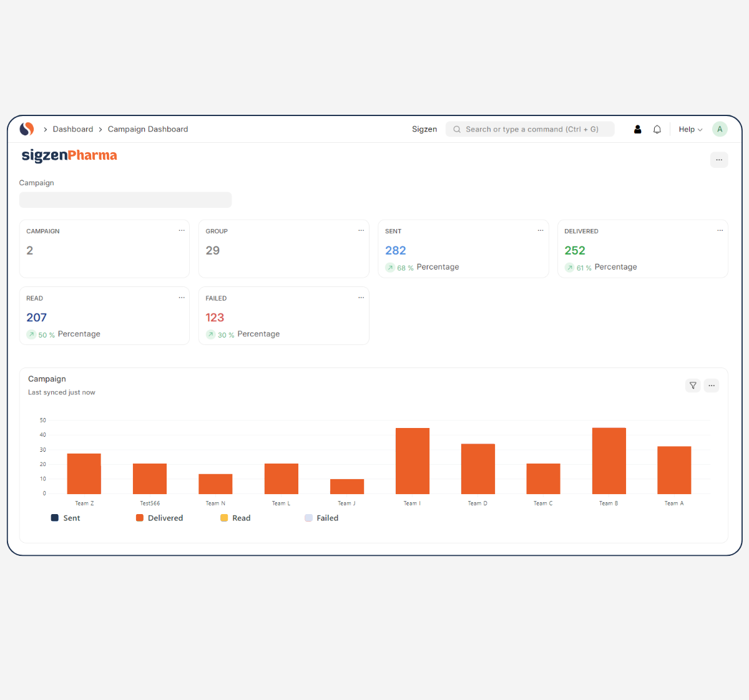Toggle the Delivered series in chart legend

click(160, 518)
